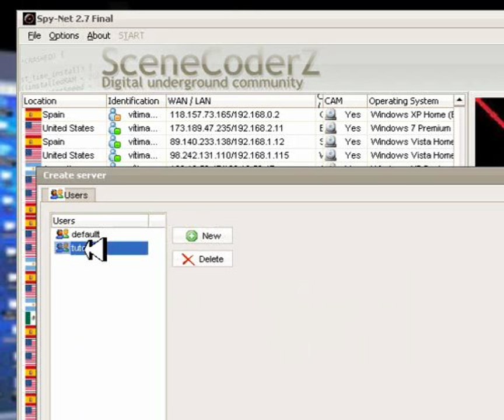
Task: Sort by the Location column header
Action: 64,101
